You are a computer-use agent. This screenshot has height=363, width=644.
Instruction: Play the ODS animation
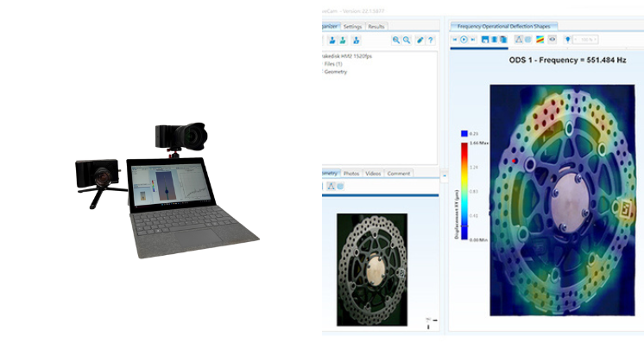tap(464, 40)
